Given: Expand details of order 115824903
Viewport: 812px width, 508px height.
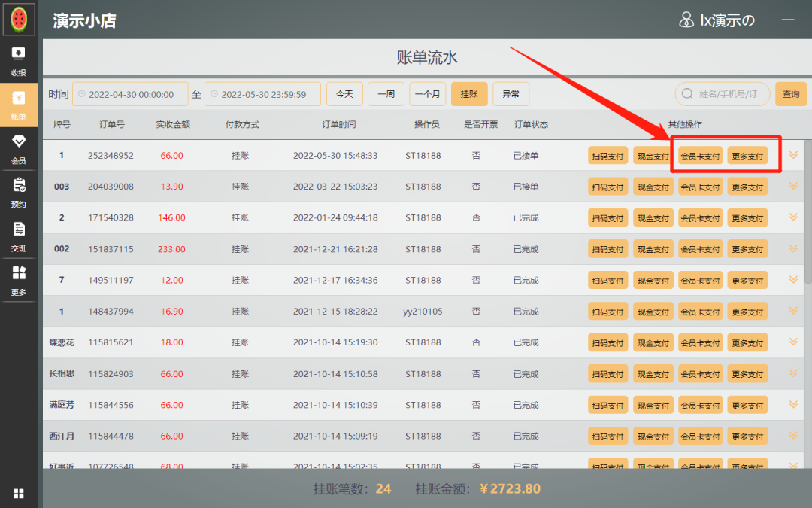Looking at the screenshot, I should (x=793, y=374).
